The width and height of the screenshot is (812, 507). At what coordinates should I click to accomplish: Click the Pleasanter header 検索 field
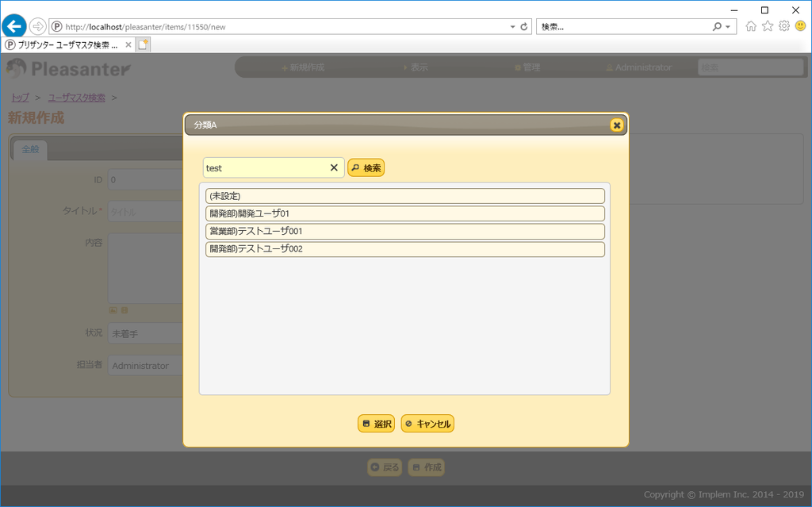[x=751, y=67]
